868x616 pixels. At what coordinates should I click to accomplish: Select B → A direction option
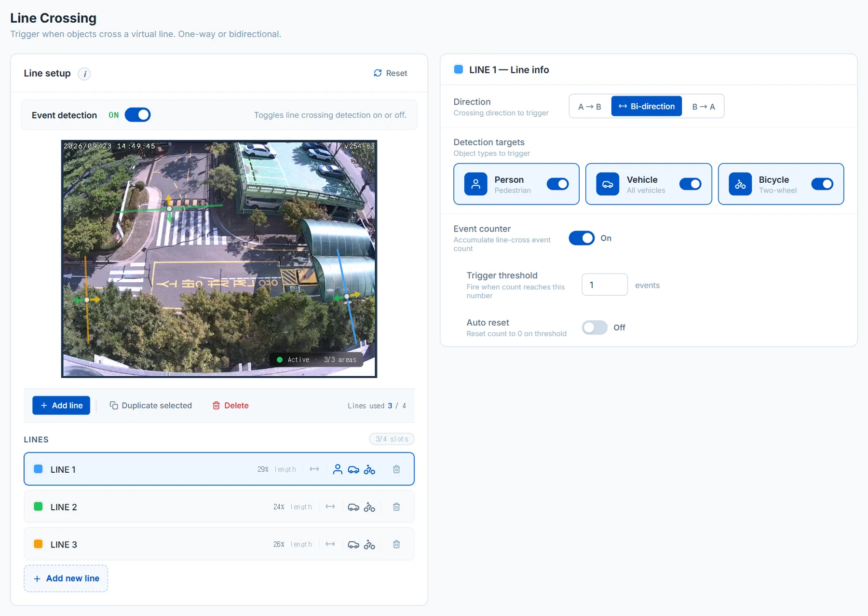pos(703,106)
